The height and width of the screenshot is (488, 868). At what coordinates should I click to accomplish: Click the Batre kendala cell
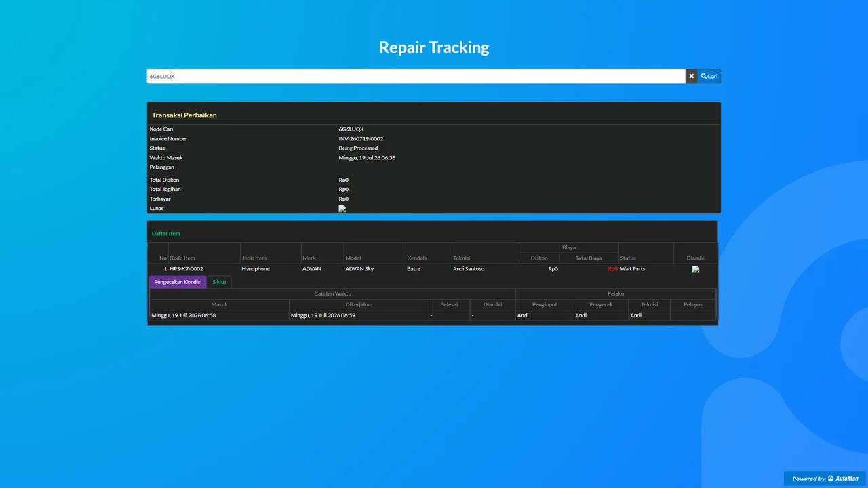point(414,269)
